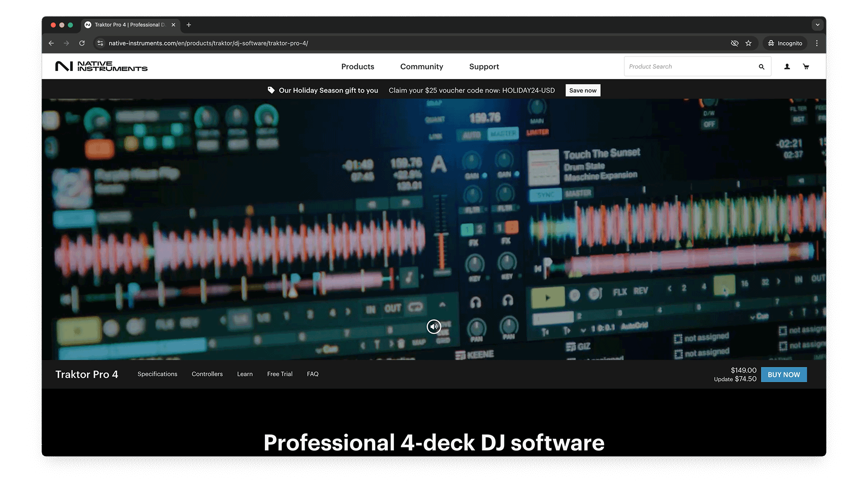The width and height of the screenshot is (868, 488).
Task: Click the Update $74.50 price text
Action: pyautogui.click(x=735, y=379)
